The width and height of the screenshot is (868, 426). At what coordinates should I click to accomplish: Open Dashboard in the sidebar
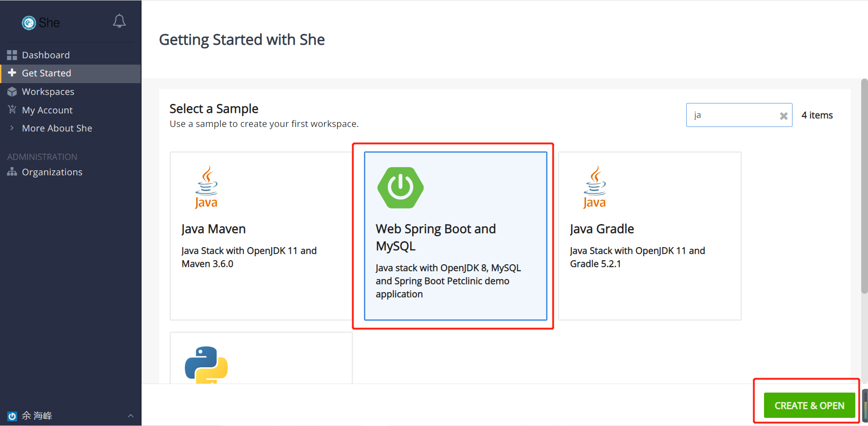click(46, 55)
